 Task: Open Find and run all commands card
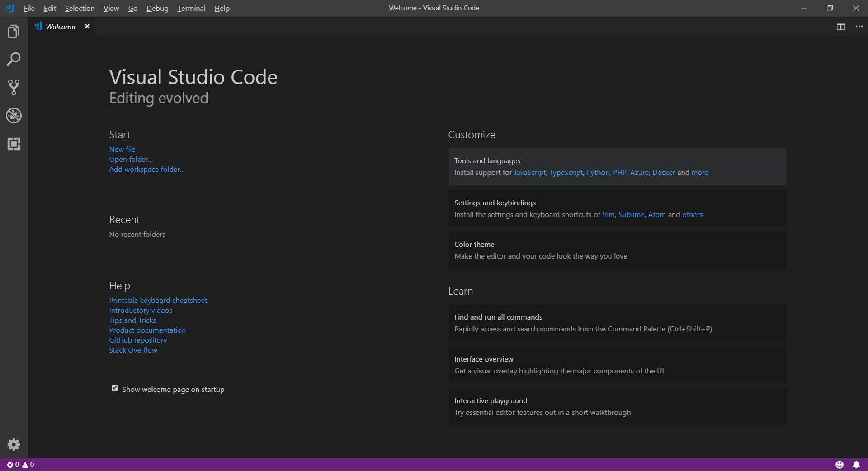pos(618,323)
